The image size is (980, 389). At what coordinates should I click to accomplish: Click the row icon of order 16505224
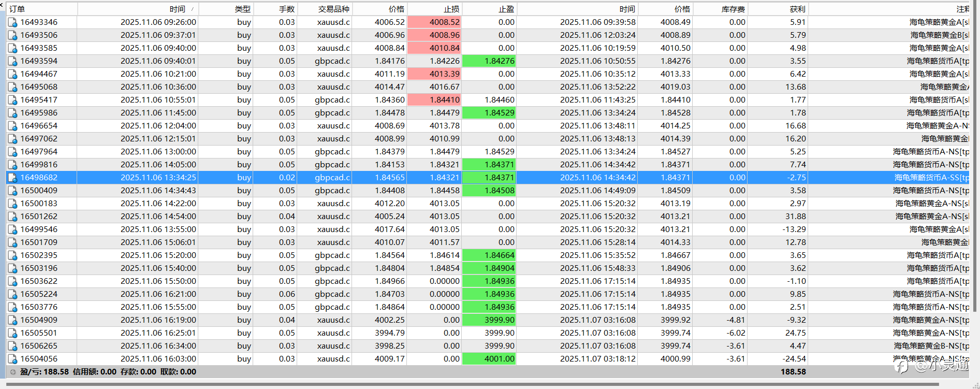click(12, 294)
